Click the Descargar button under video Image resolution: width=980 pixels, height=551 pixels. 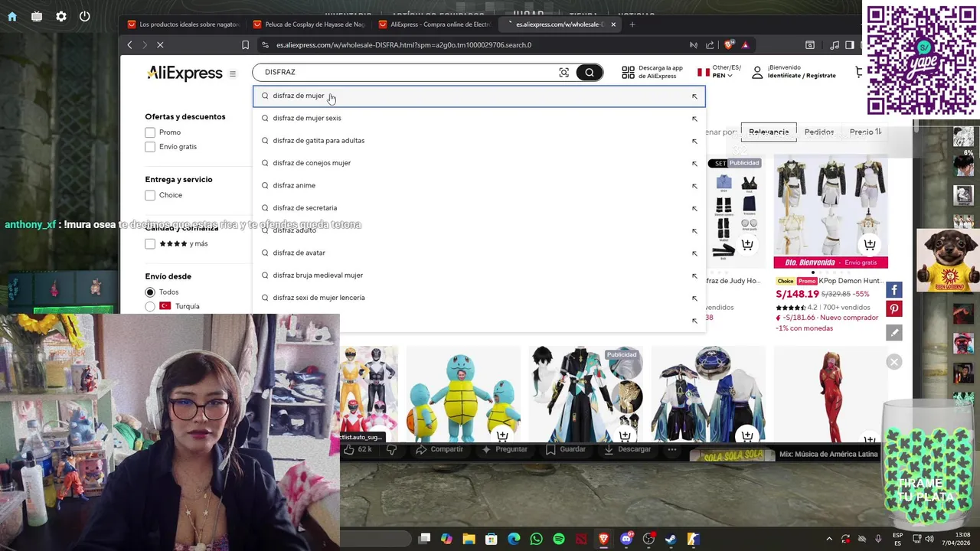pyautogui.click(x=627, y=449)
